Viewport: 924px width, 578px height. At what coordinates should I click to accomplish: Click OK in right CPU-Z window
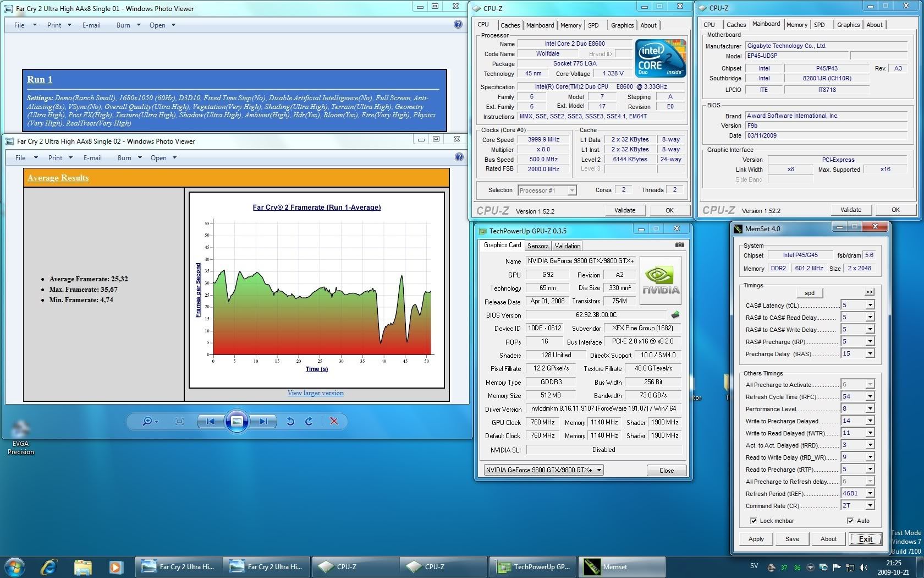[895, 210]
